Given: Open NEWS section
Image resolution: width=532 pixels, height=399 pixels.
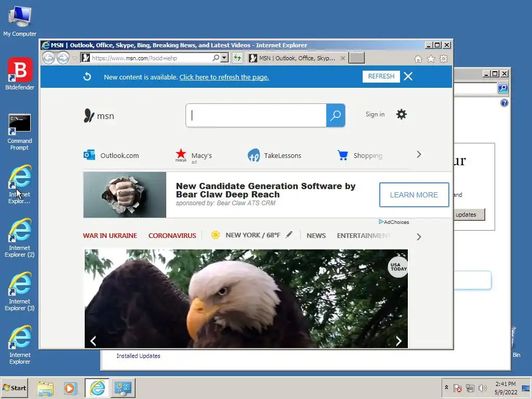Looking at the screenshot, I should pyautogui.click(x=316, y=235).
